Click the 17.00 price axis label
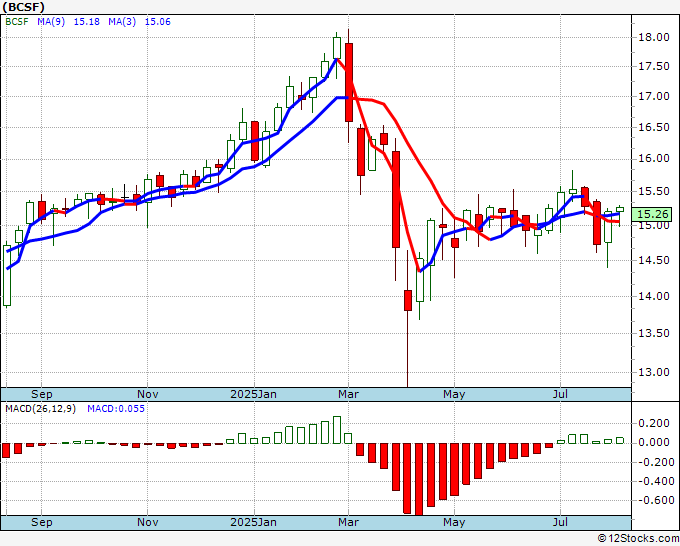This screenshot has width=680, height=546. tap(654, 96)
